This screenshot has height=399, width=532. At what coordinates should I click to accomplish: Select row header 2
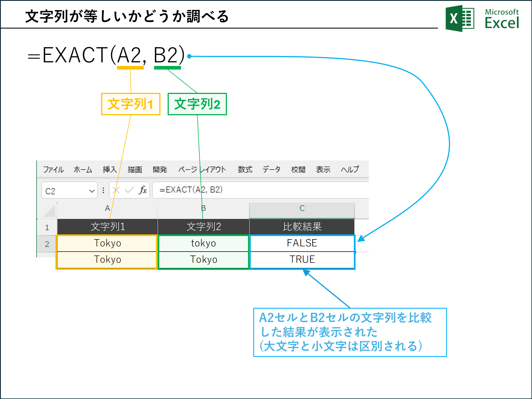[x=47, y=243]
